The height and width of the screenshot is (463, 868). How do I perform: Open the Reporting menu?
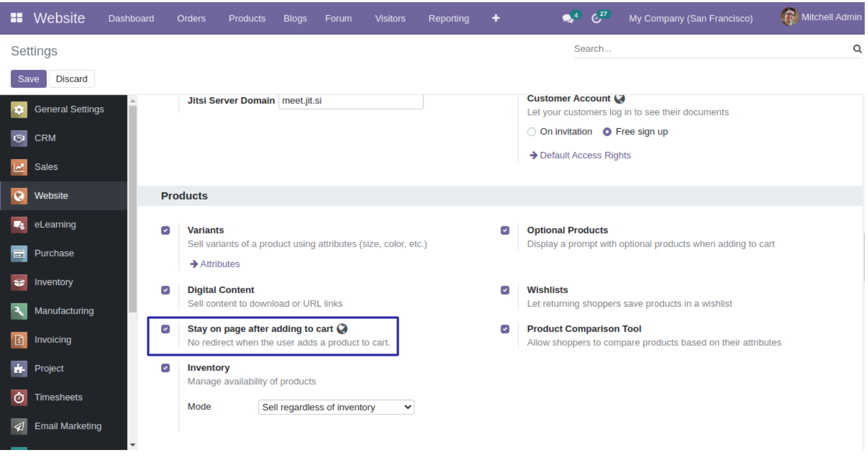449,18
